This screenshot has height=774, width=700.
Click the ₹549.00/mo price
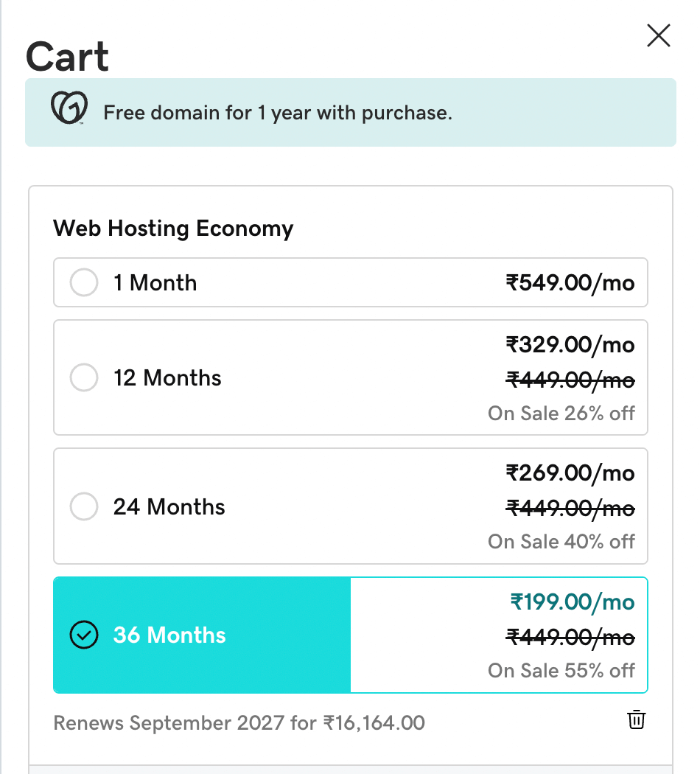570,283
